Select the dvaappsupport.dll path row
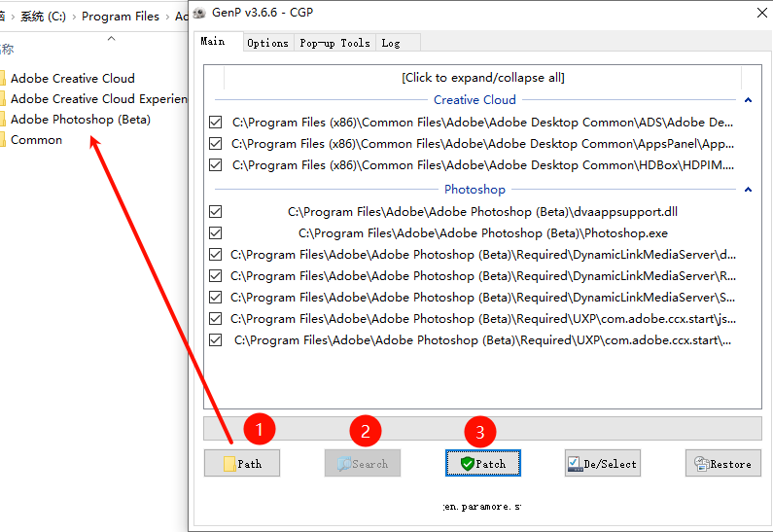 click(482, 212)
